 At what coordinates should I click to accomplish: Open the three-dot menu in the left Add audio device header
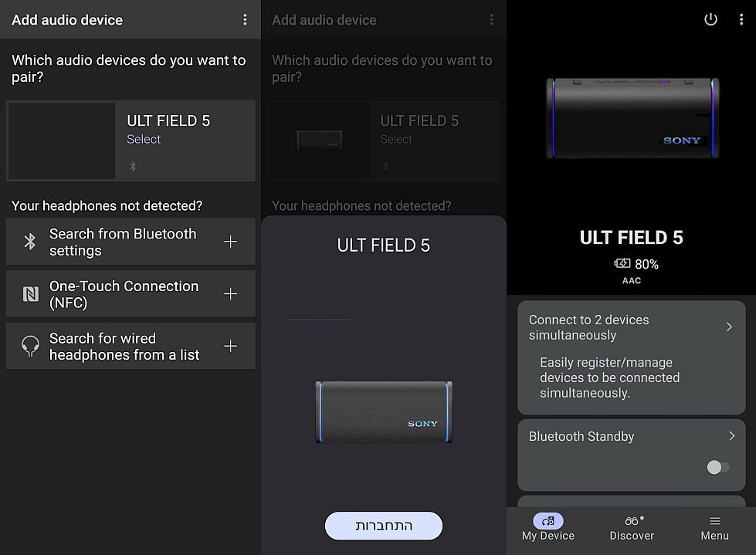pyautogui.click(x=245, y=20)
